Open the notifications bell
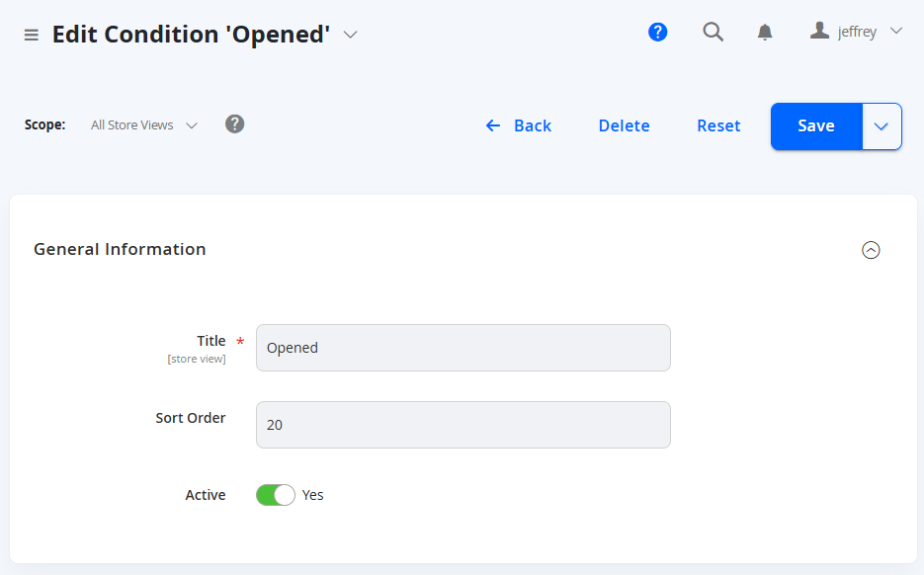Image resolution: width=924 pixels, height=575 pixels. [765, 32]
